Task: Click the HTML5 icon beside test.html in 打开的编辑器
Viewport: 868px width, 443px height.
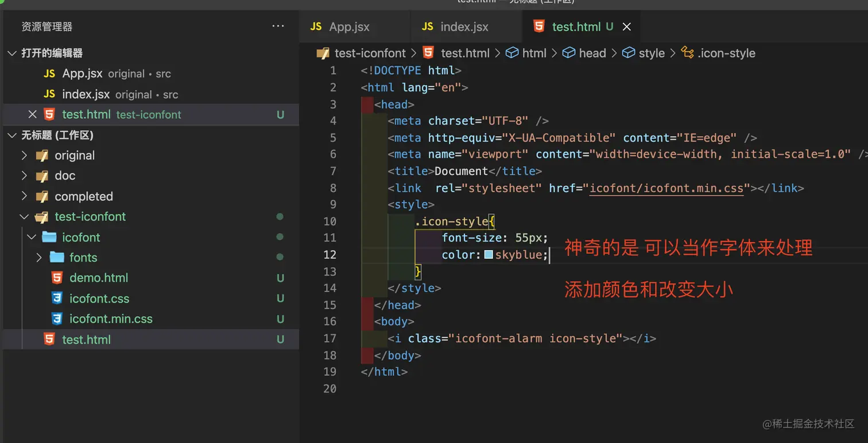Action: [x=49, y=114]
